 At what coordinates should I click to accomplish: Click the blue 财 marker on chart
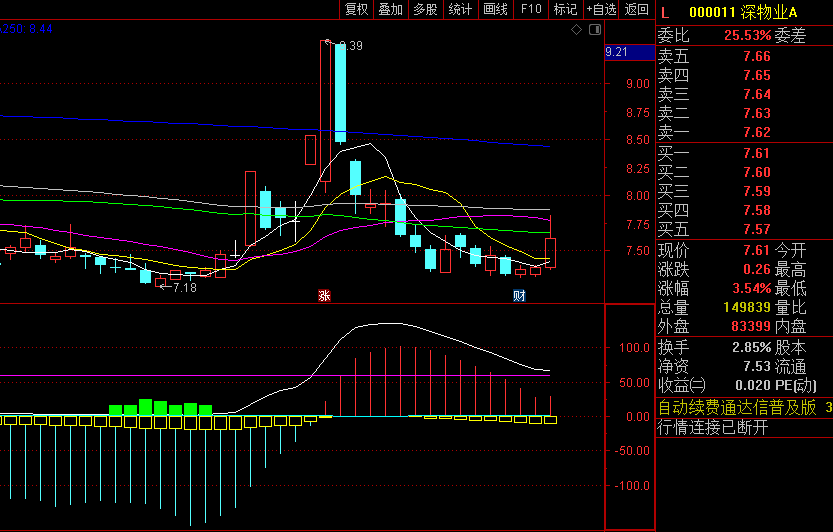pyautogui.click(x=519, y=295)
